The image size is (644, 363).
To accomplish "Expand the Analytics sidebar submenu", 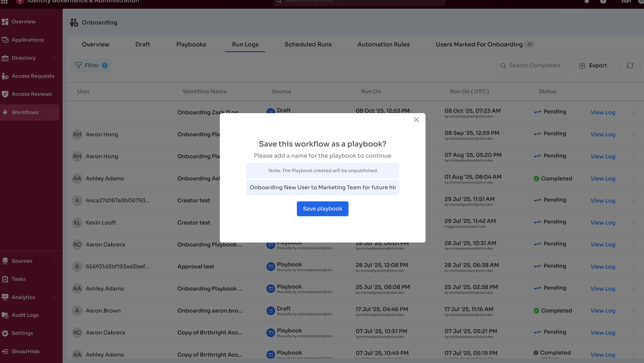I will (54, 297).
